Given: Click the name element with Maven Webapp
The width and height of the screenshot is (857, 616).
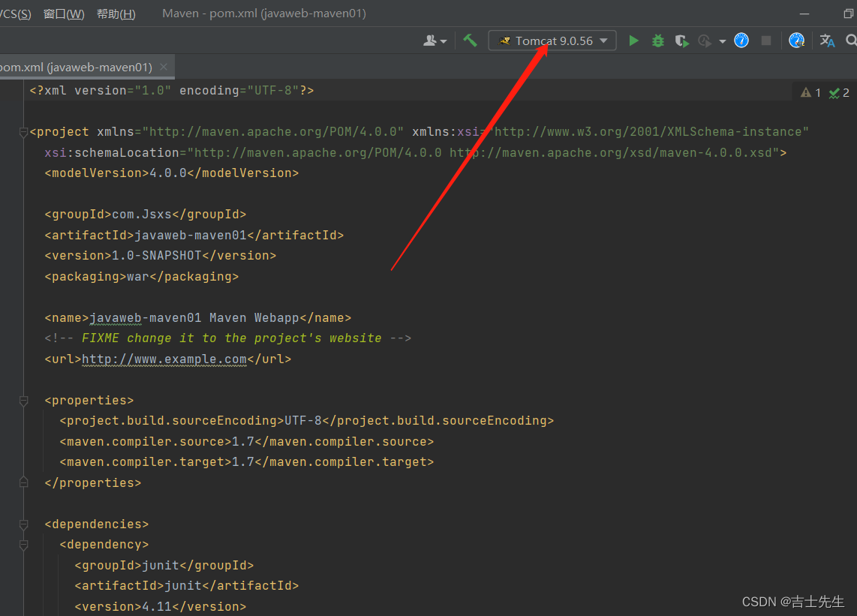Looking at the screenshot, I should (198, 318).
